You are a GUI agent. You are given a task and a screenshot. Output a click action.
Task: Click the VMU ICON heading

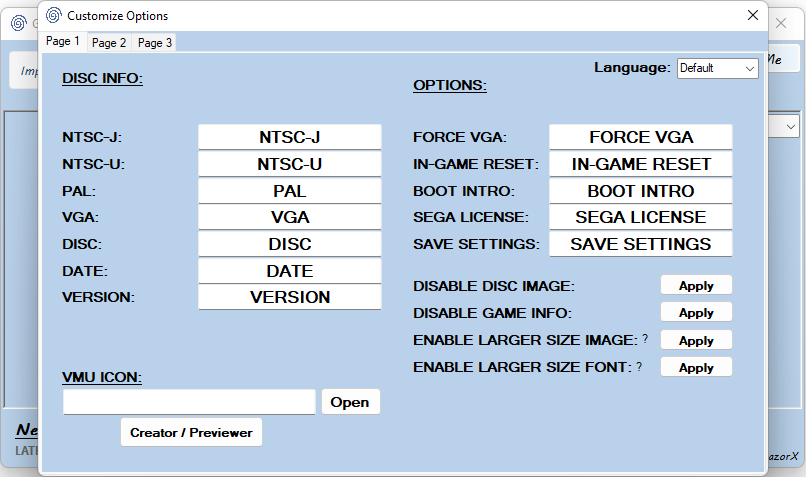coord(102,377)
